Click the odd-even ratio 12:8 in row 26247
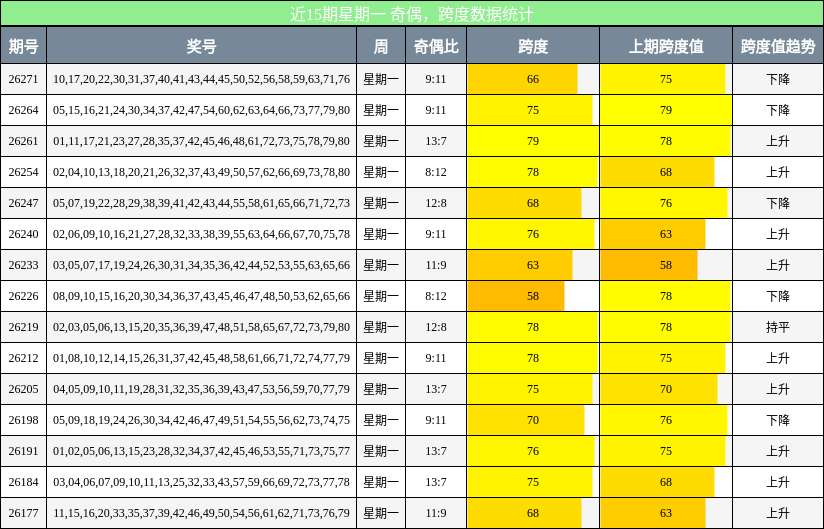824x529 pixels. point(436,203)
